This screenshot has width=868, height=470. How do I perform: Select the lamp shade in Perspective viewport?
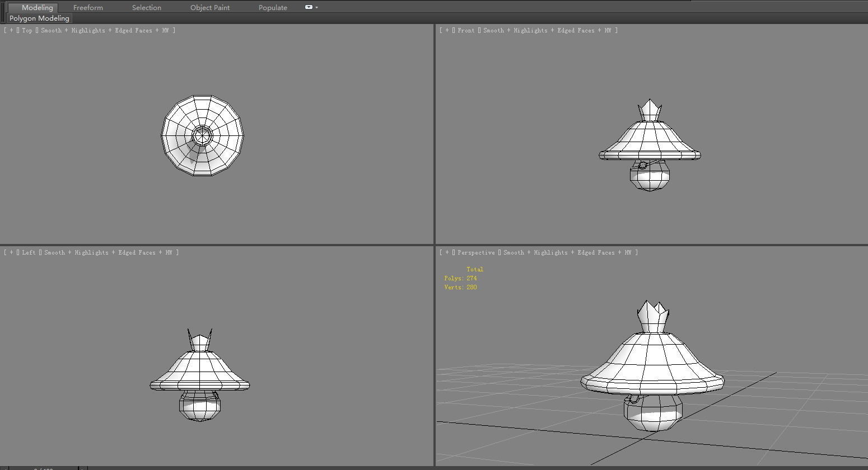652,364
